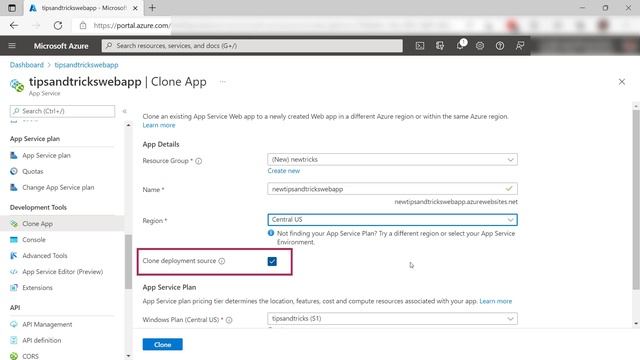Screen dimensions: 640x360
Task: Open App Service plan in sidebar
Action: click(47, 156)
